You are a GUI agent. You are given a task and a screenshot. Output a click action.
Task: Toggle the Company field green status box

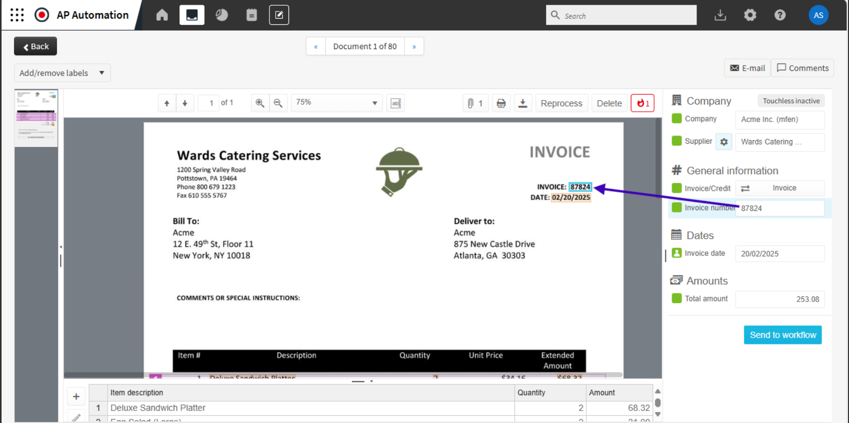tap(677, 119)
